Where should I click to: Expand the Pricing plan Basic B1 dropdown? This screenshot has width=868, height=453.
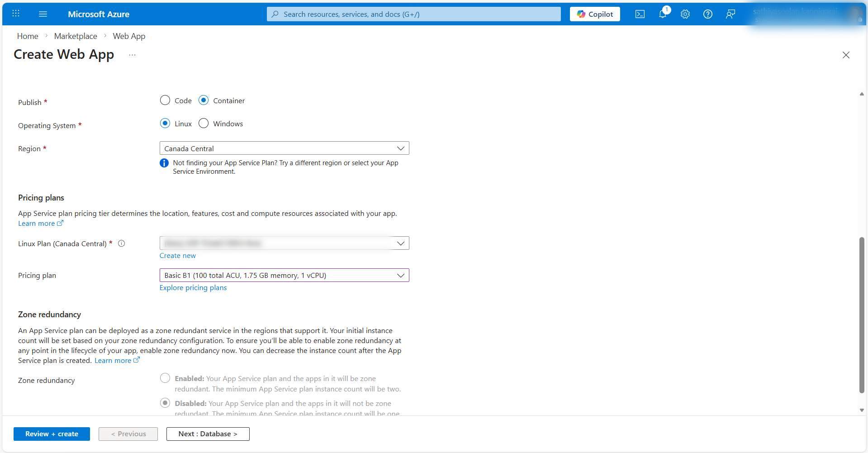click(284, 275)
